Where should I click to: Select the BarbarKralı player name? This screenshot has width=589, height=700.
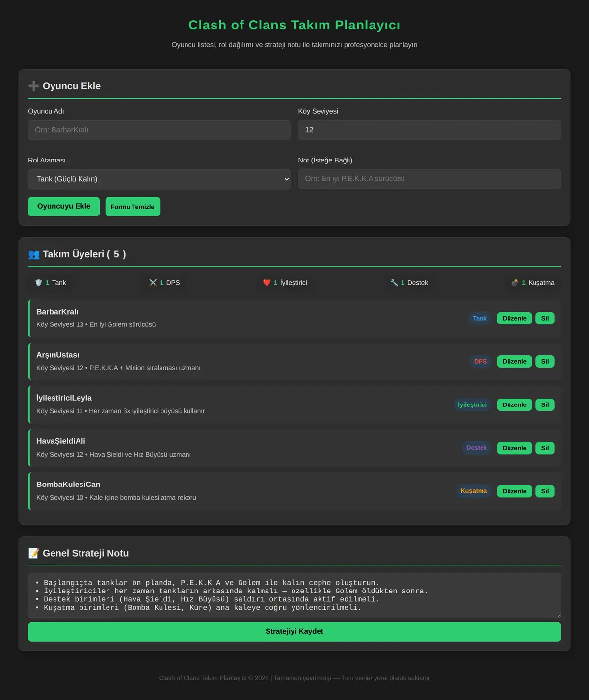[57, 312]
